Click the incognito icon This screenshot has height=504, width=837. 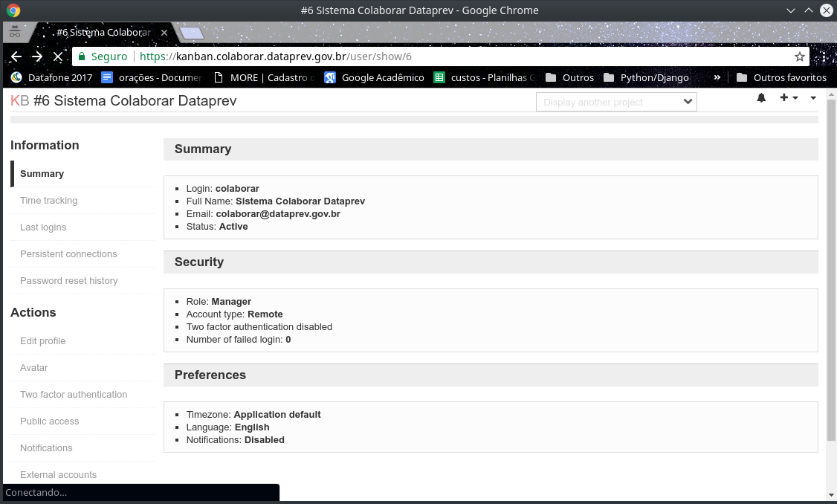pyautogui.click(x=15, y=32)
